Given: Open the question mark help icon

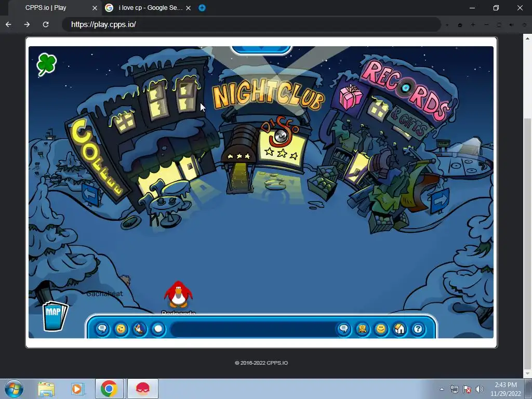Looking at the screenshot, I should 418,329.
